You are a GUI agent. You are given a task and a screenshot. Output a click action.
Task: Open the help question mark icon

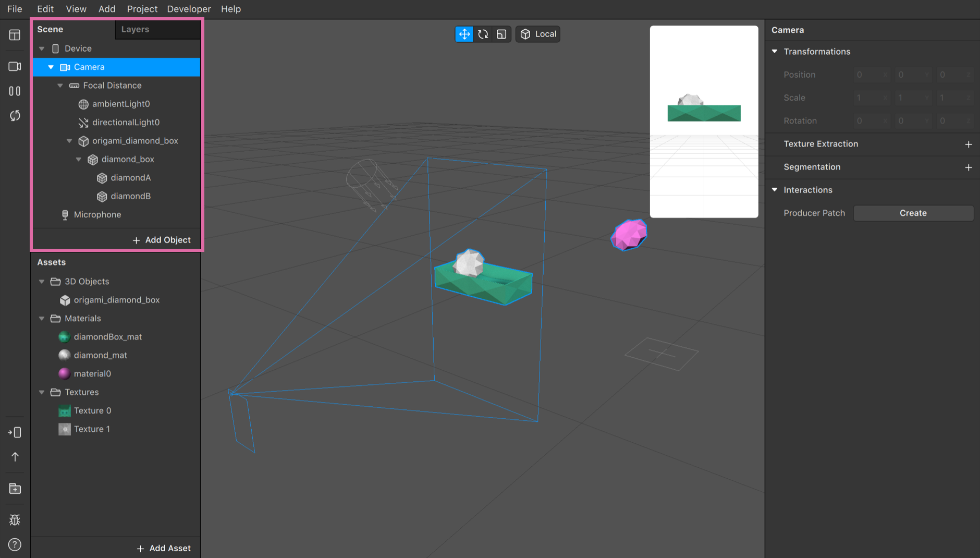[15, 544]
